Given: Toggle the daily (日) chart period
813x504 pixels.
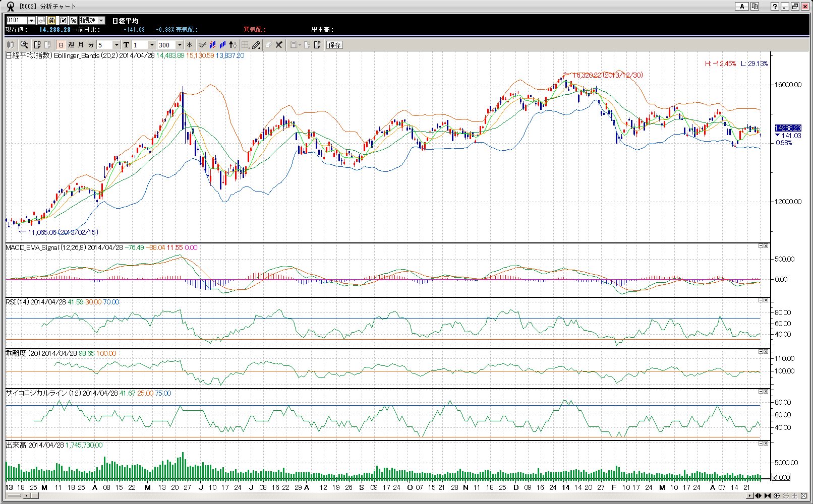Looking at the screenshot, I should 61,45.
